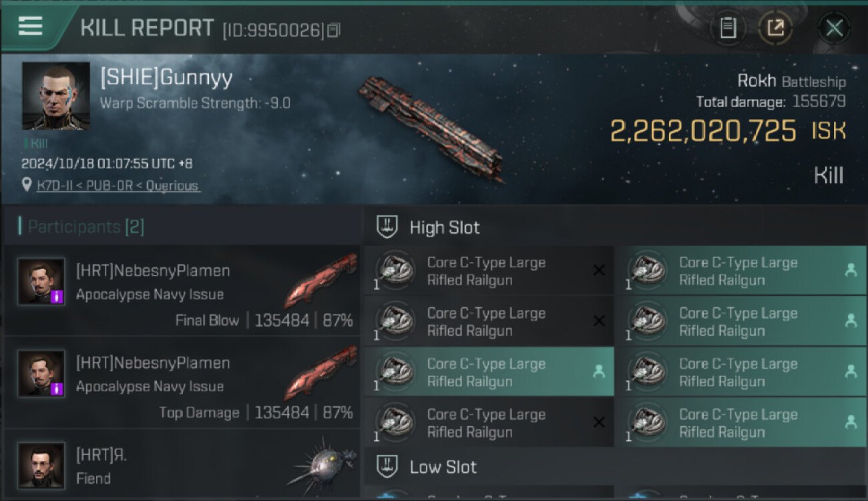Click the Participants section header
868x501 pixels.
tap(81, 226)
